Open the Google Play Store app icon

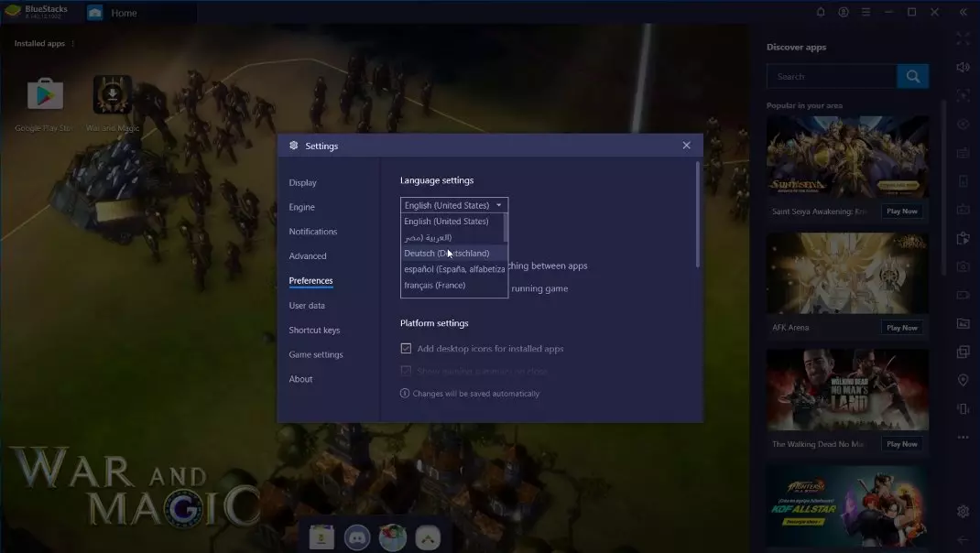coord(44,97)
